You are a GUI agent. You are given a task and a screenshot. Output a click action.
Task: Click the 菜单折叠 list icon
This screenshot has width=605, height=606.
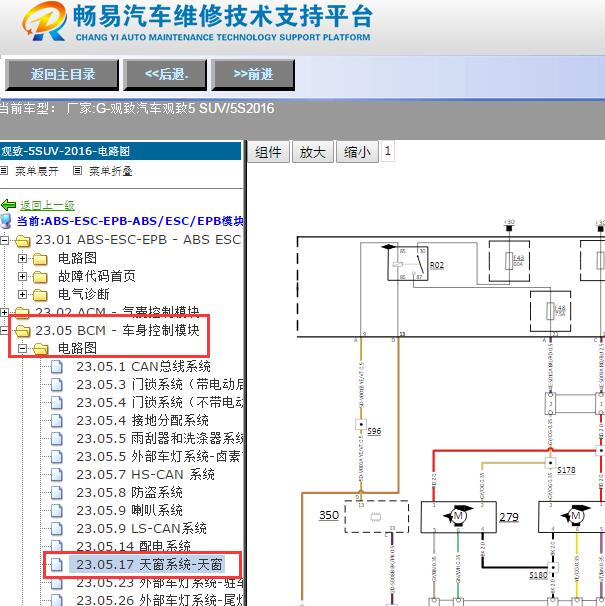(x=77, y=170)
